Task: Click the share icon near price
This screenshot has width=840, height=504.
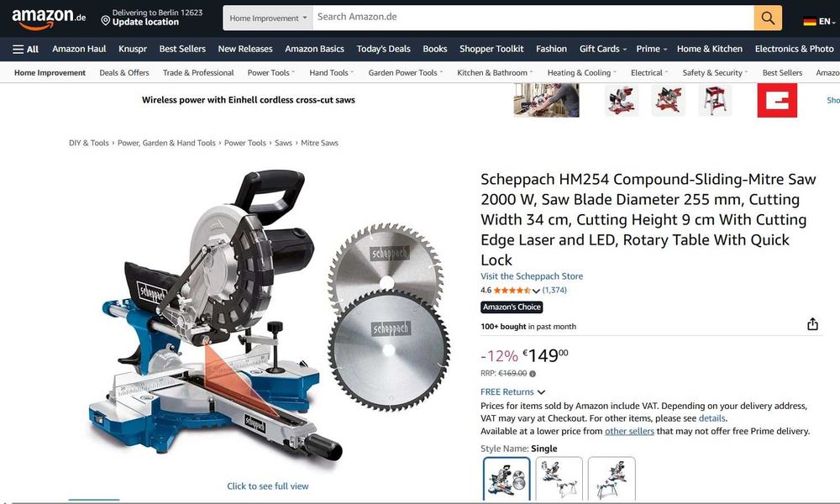Action: click(x=812, y=324)
